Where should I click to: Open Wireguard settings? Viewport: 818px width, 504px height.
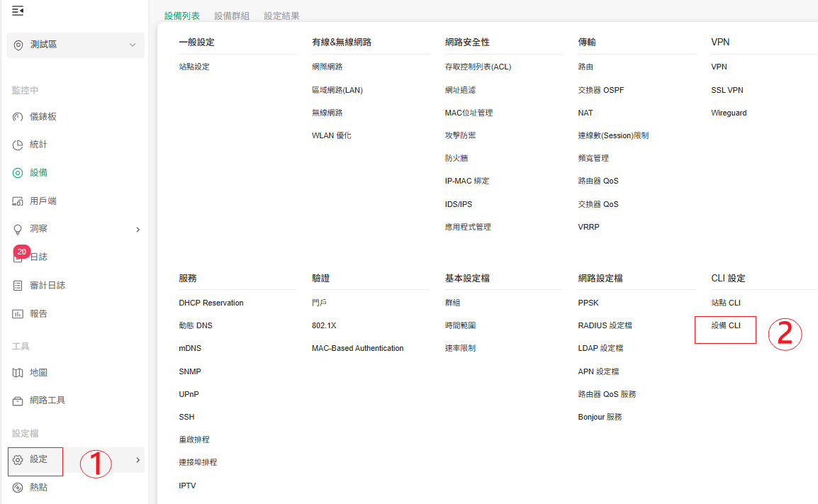pos(728,113)
